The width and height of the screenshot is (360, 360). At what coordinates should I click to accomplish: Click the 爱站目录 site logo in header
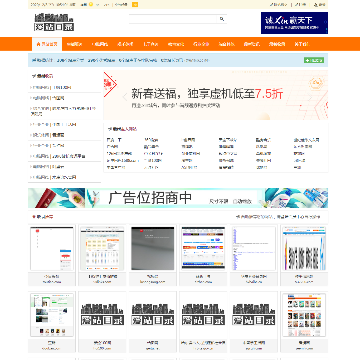(x=54, y=22)
